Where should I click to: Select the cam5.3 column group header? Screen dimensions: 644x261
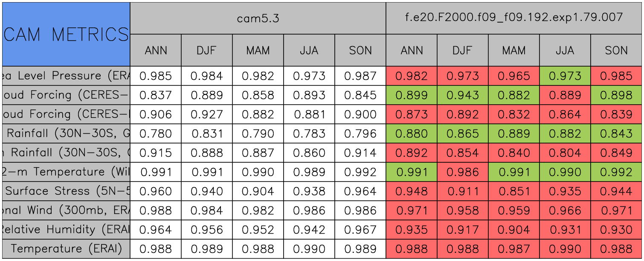pos(258,18)
